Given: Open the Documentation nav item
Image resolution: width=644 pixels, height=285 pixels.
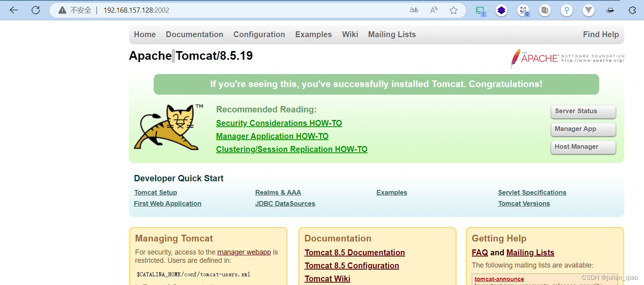Looking at the screenshot, I should (x=194, y=34).
